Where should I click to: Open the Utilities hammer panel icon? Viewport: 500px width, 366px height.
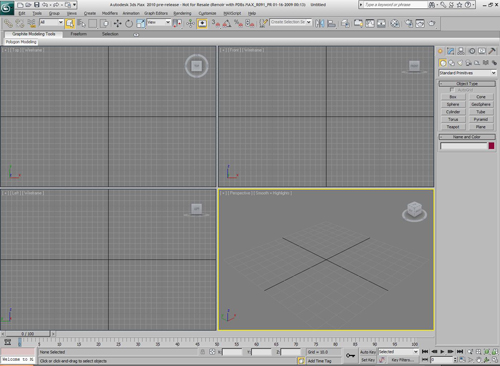(492, 51)
